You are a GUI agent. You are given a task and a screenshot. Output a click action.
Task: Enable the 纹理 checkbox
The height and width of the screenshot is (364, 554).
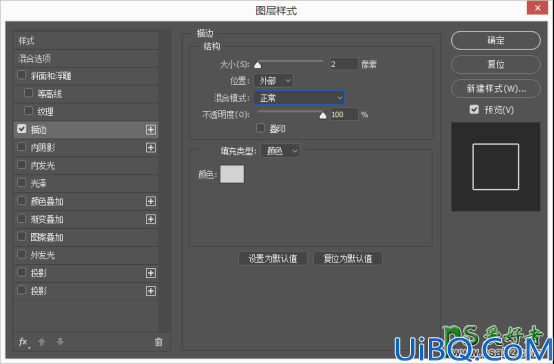(28, 111)
